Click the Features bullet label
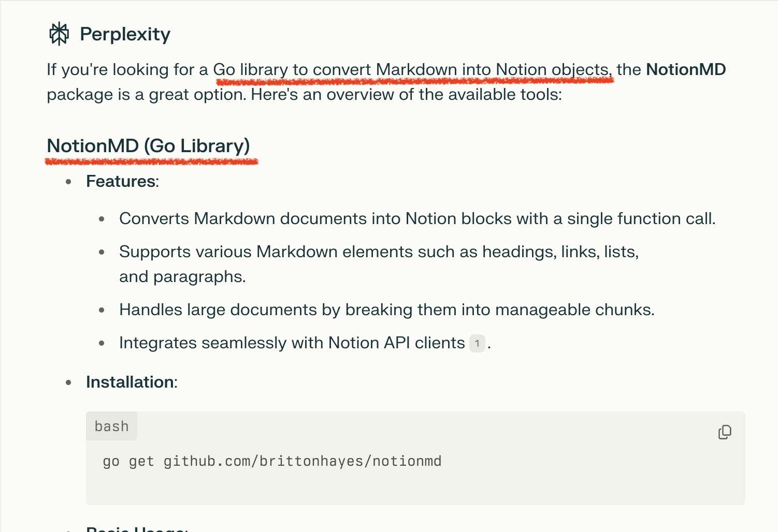Viewport: 778px width, 532px height. click(x=122, y=182)
